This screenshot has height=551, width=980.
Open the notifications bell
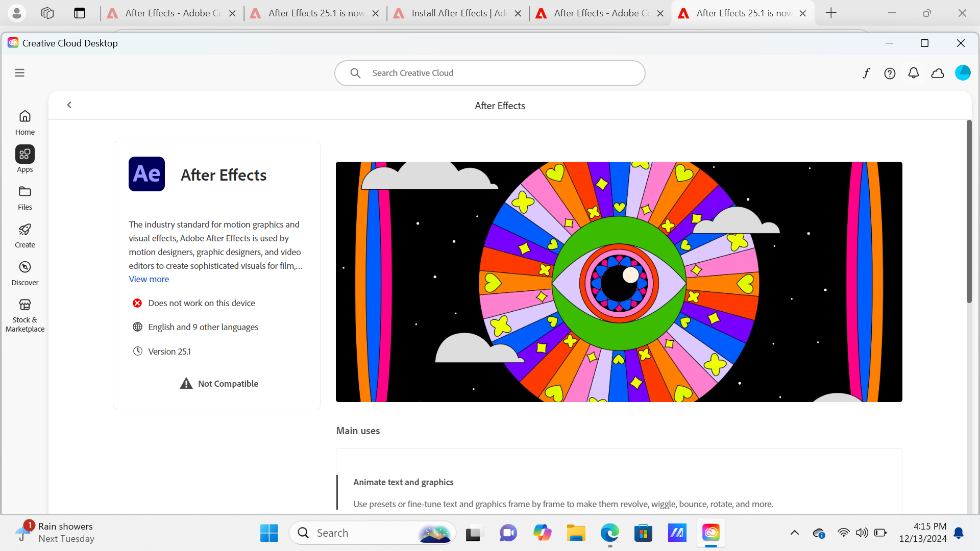[x=914, y=73]
